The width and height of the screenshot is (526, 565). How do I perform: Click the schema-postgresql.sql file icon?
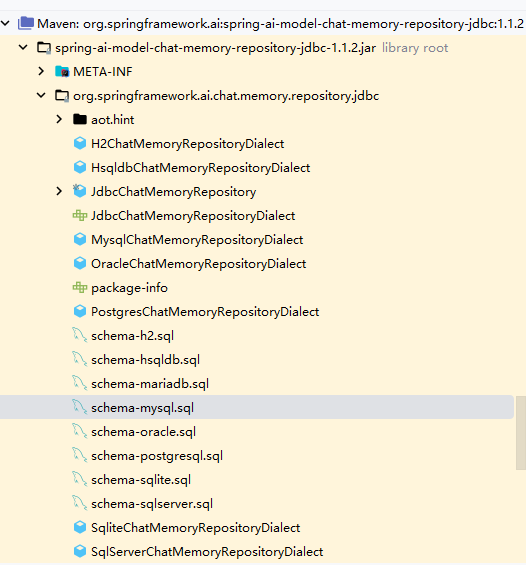point(80,455)
